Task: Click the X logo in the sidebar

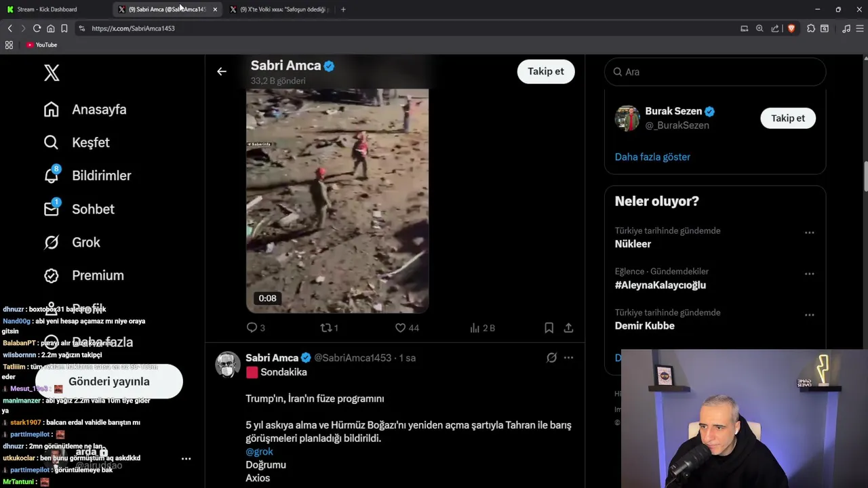Action: coord(52,73)
